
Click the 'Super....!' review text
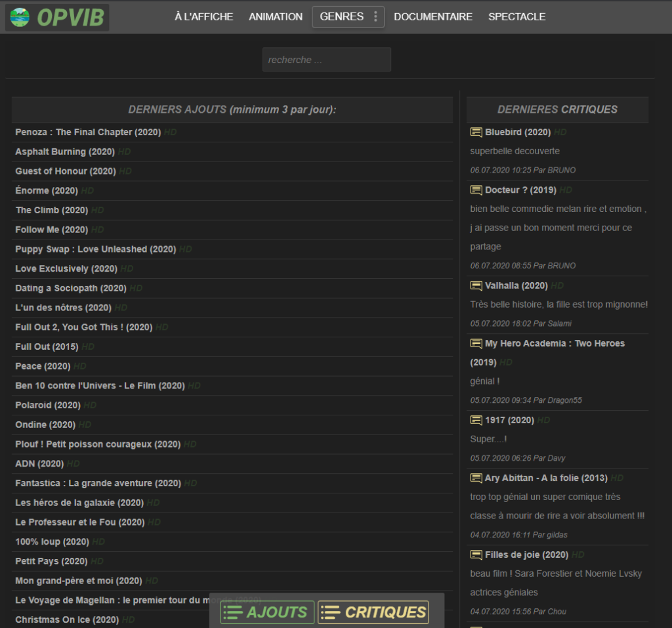tap(488, 439)
